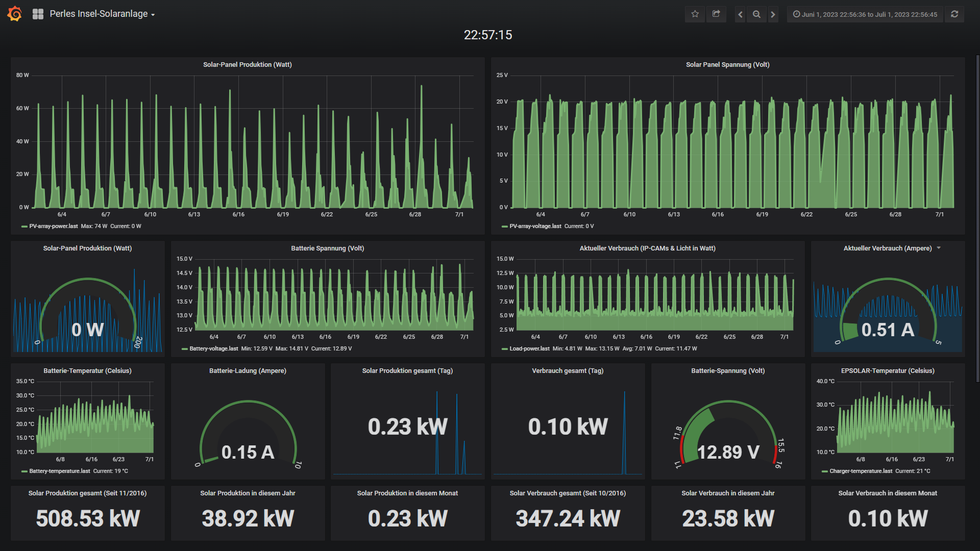The height and width of the screenshot is (551, 980).
Task: Click the page vertical scrollbar
Action: click(x=977, y=219)
